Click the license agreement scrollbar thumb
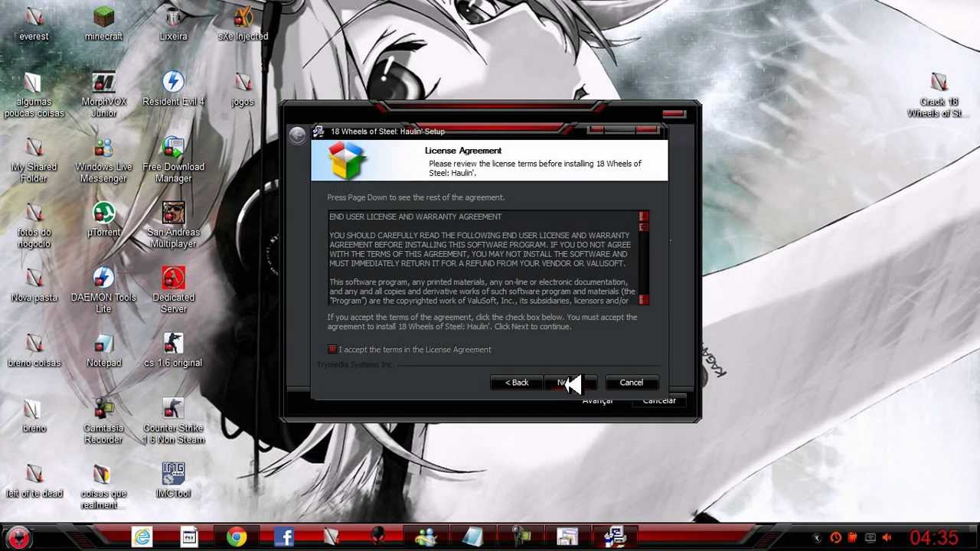 (643, 226)
